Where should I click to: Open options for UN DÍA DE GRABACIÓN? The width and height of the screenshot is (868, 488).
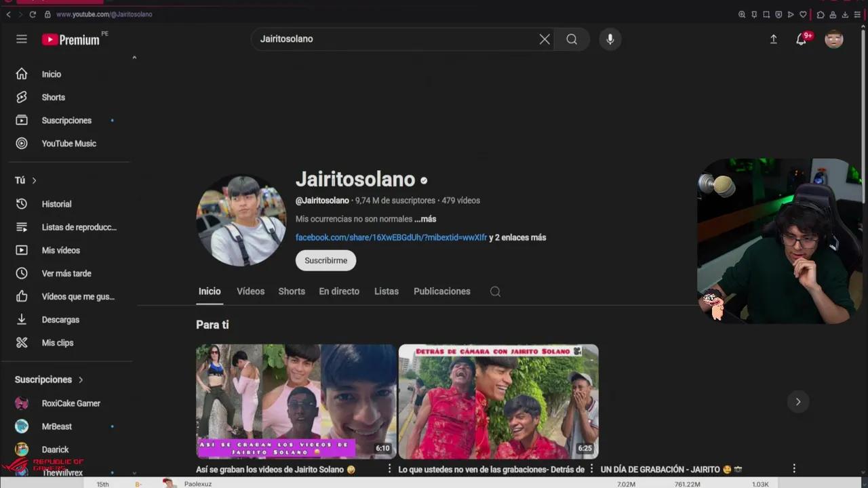click(x=794, y=468)
